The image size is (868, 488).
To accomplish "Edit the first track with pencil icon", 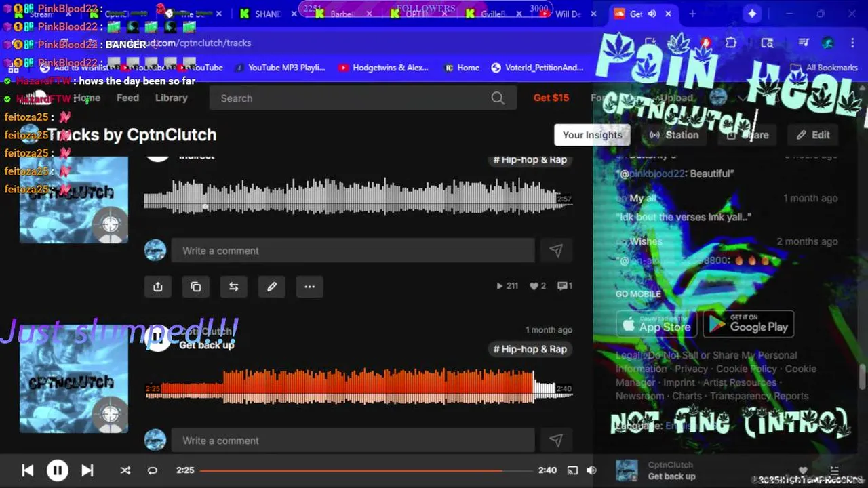I will [272, 287].
